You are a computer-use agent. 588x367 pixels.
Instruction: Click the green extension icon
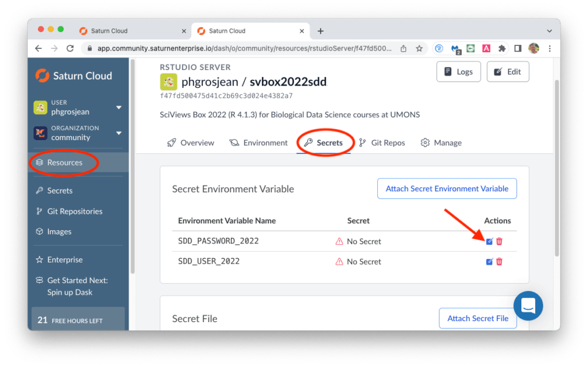pyautogui.click(x=470, y=48)
